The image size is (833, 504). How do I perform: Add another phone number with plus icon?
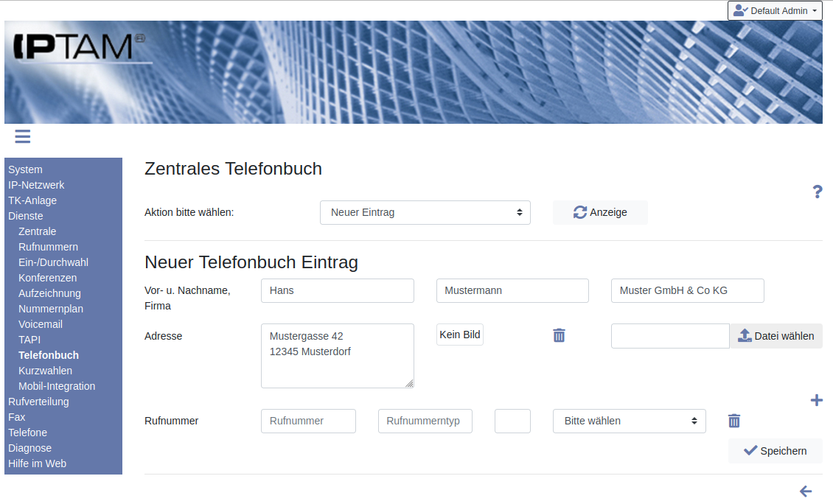tap(816, 401)
